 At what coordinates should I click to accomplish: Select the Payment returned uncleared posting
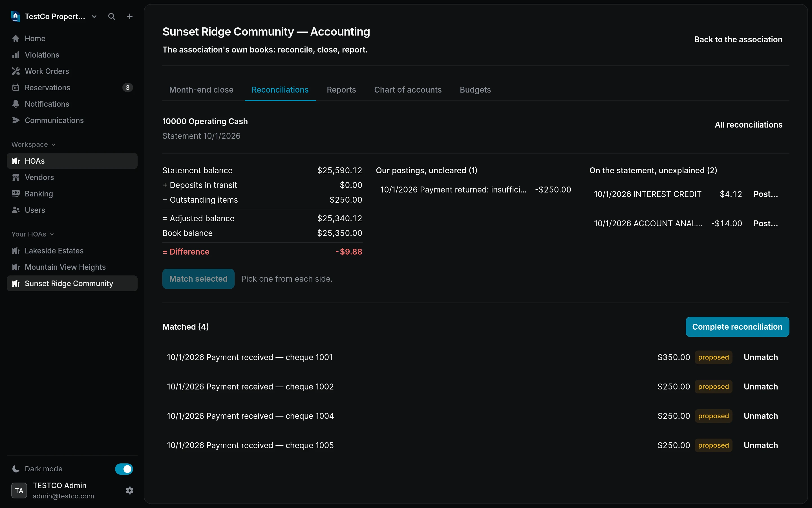(476, 190)
